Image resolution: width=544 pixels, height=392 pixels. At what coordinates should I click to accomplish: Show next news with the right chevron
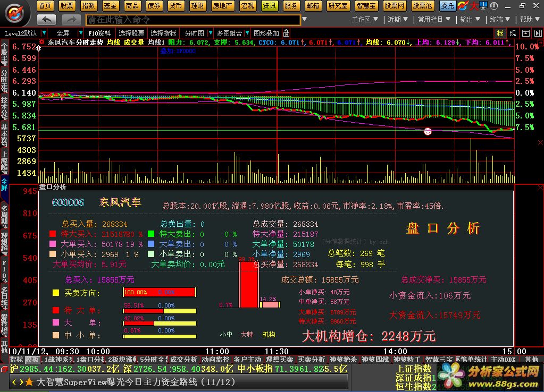(x=21, y=382)
